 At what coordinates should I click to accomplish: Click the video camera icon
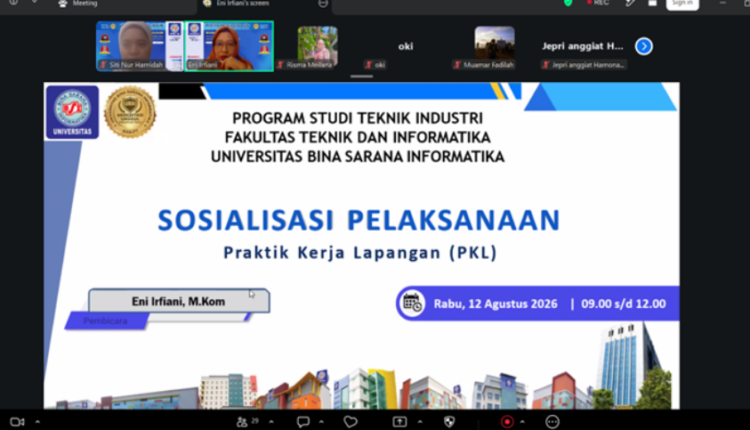pyautogui.click(x=17, y=422)
